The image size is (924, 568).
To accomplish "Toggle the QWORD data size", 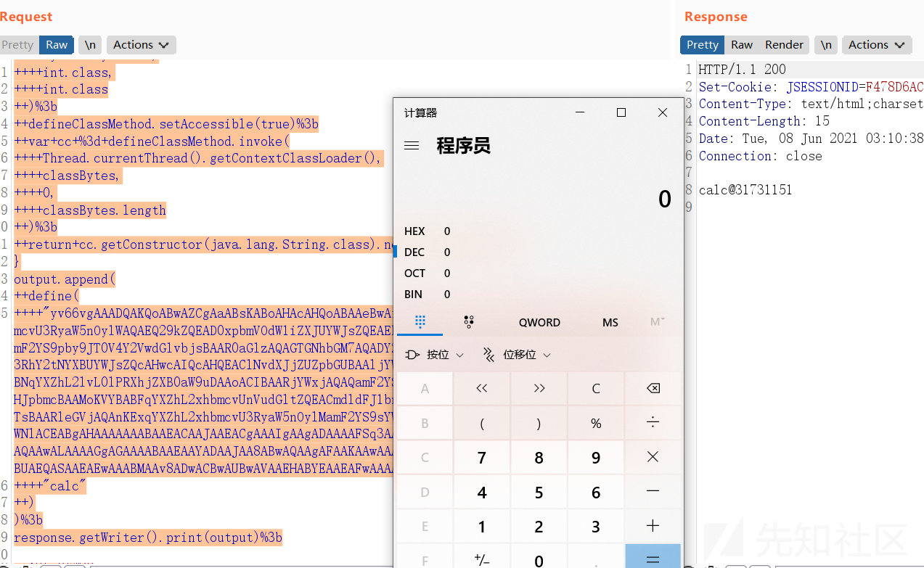I will click(x=539, y=322).
